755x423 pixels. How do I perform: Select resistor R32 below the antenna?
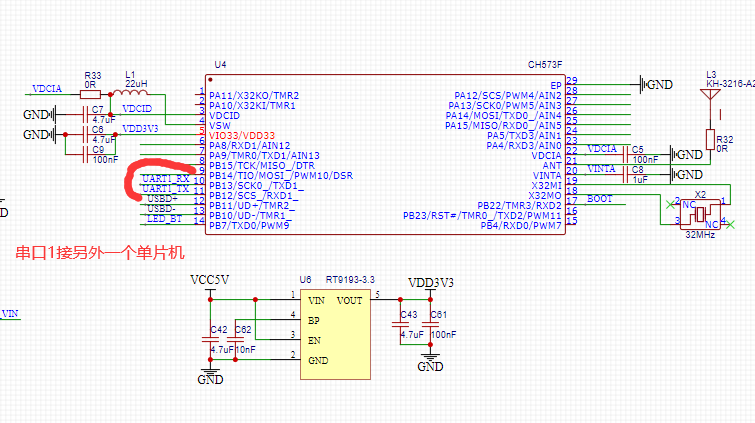711,139
